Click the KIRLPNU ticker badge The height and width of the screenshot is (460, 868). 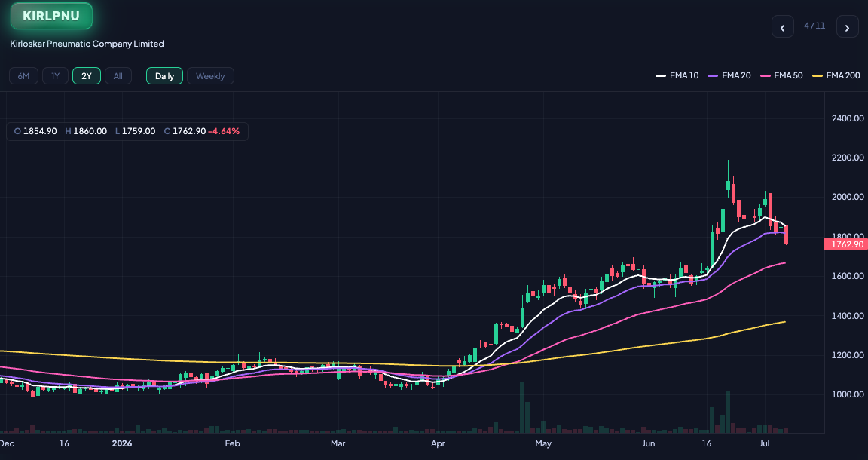tap(51, 16)
